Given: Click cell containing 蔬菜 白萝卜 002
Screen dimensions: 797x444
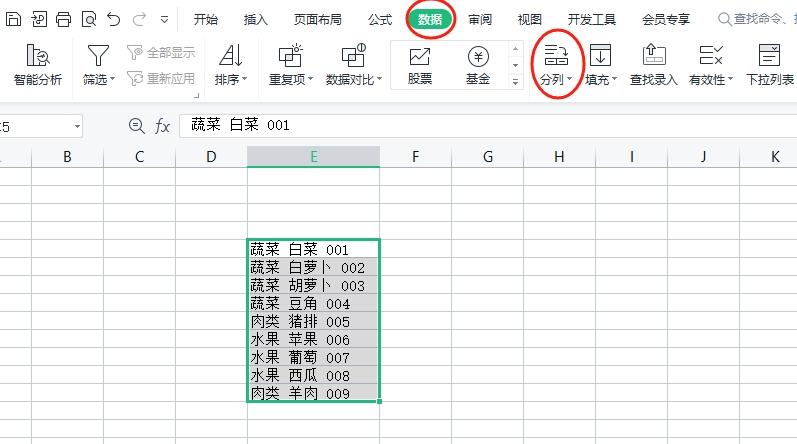Looking at the screenshot, I should click(x=314, y=267).
